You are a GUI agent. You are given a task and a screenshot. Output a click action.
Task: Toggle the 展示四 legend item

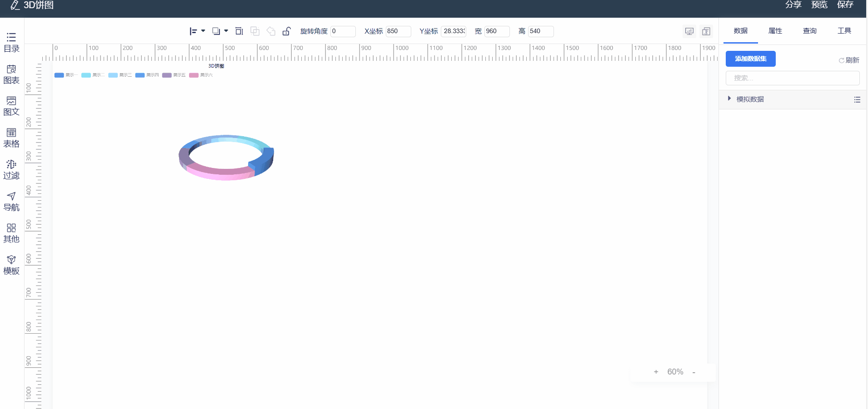147,75
